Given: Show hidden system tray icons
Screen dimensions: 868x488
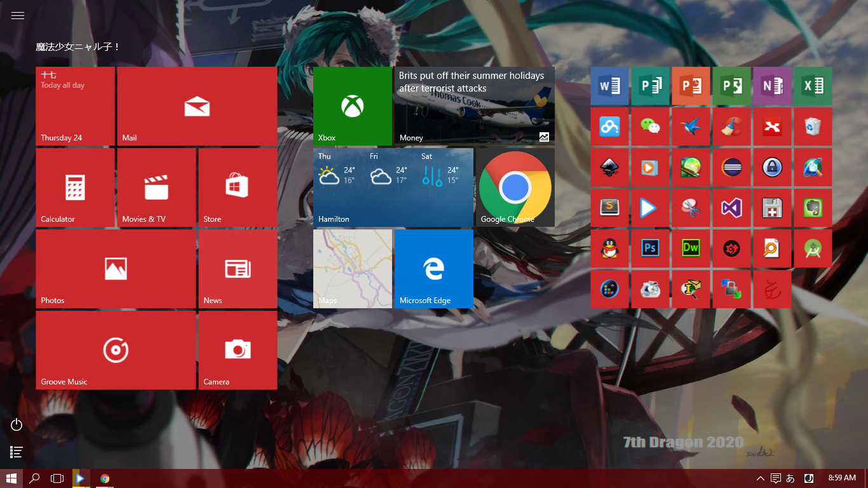Looking at the screenshot, I should (760, 478).
